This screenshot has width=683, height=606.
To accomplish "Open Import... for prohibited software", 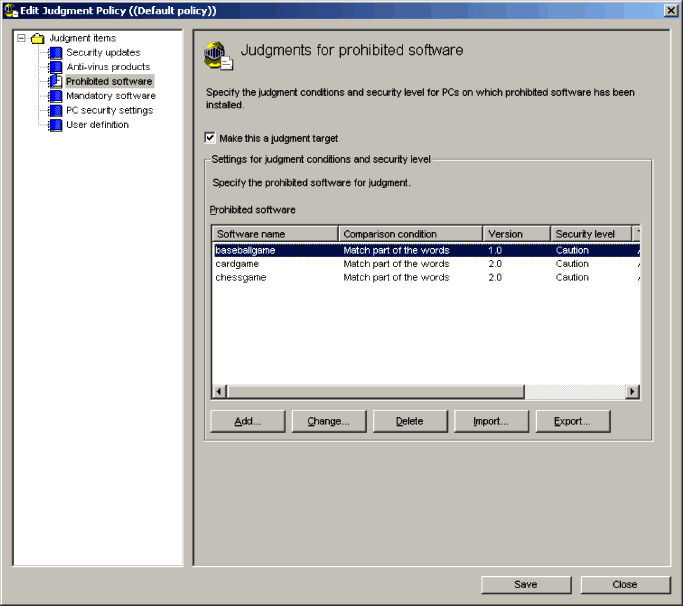I will pyautogui.click(x=491, y=422).
